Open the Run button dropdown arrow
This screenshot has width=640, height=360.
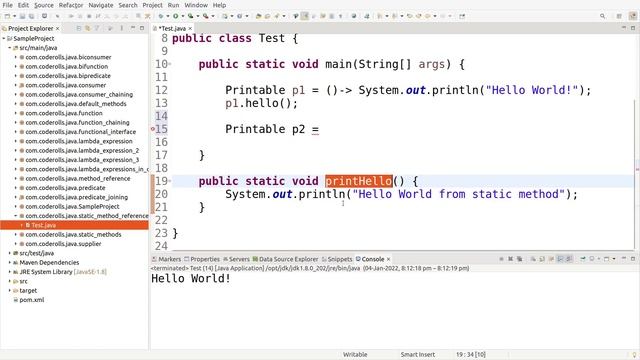[183, 16]
